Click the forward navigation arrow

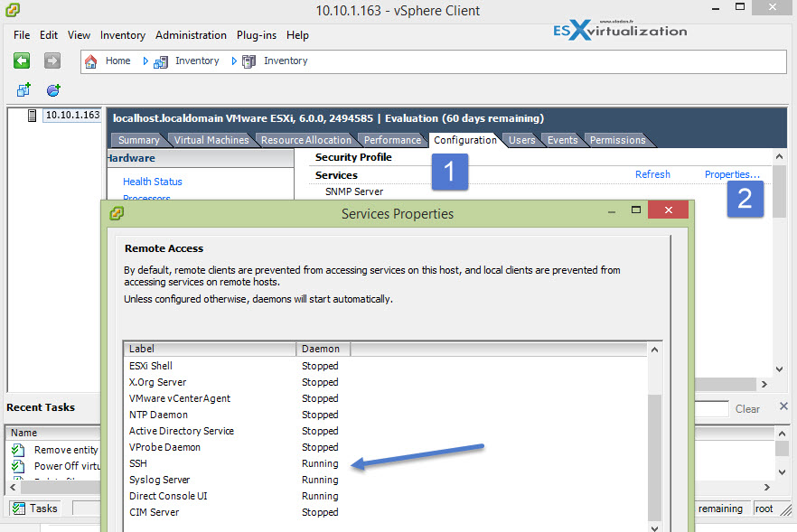tap(51, 61)
